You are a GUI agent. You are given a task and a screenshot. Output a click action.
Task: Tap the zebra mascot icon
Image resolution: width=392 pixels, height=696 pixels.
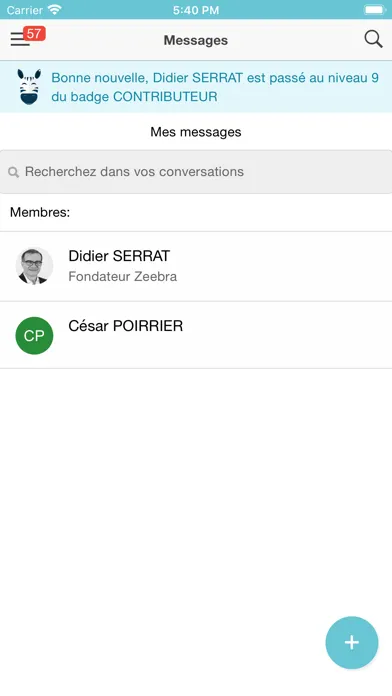[x=29, y=87]
